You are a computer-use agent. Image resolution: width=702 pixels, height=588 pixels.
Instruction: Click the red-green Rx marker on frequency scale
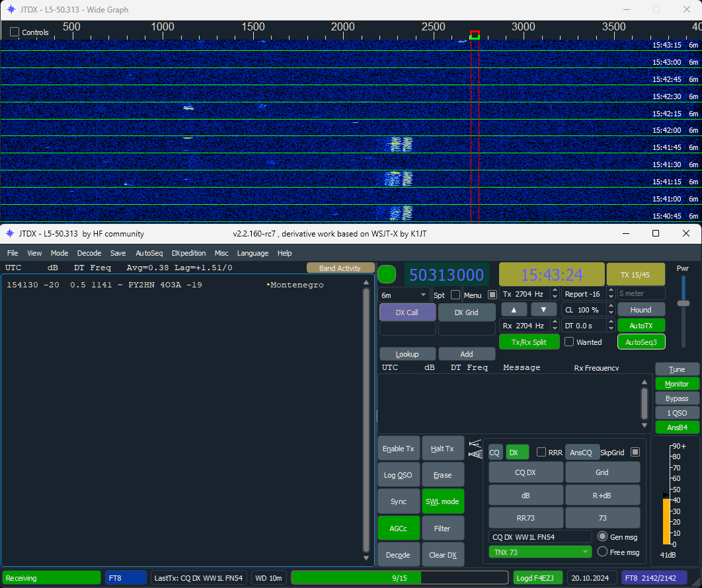coord(475,35)
